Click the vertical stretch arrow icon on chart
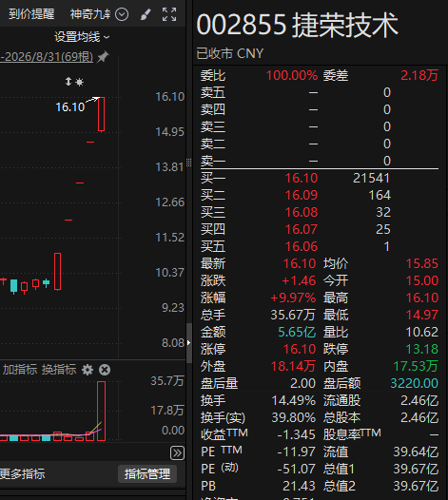The width and height of the screenshot is (448, 500). coord(68,82)
